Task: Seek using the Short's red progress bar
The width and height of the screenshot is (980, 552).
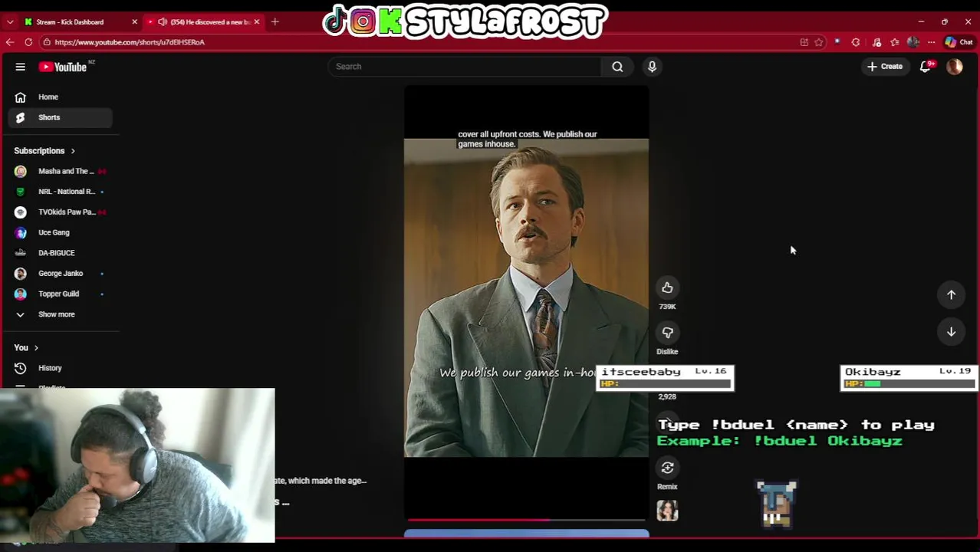Action: coord(526,520)
